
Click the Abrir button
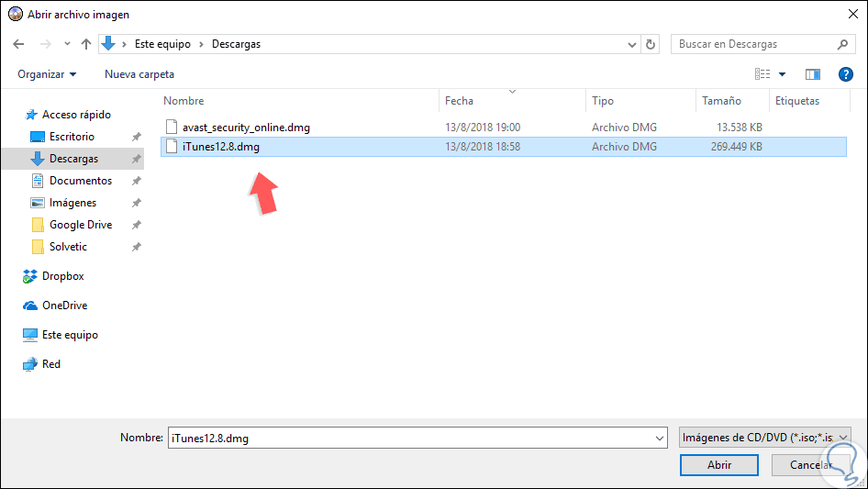point(719,465)
